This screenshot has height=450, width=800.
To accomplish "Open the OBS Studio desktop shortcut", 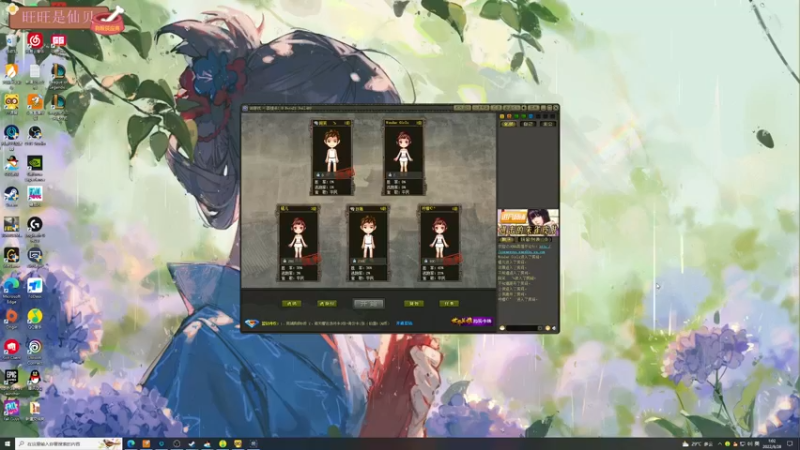I will coord(35,133).
